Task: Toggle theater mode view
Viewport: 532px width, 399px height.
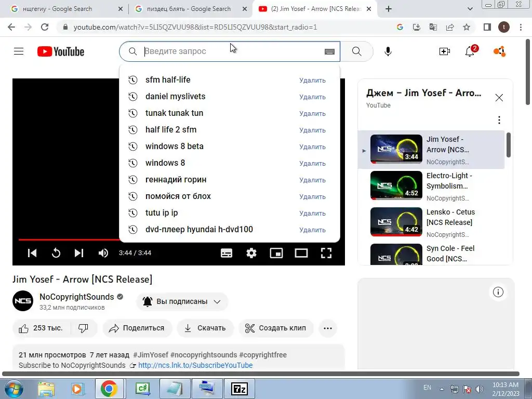Action: (x=301, y=253)
